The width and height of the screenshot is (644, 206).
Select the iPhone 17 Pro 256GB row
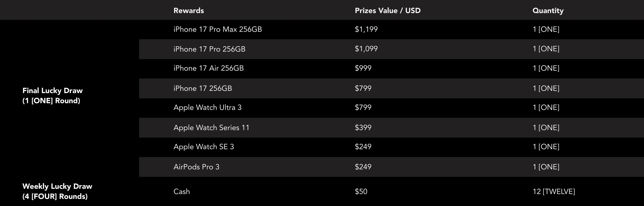(209, 49)
